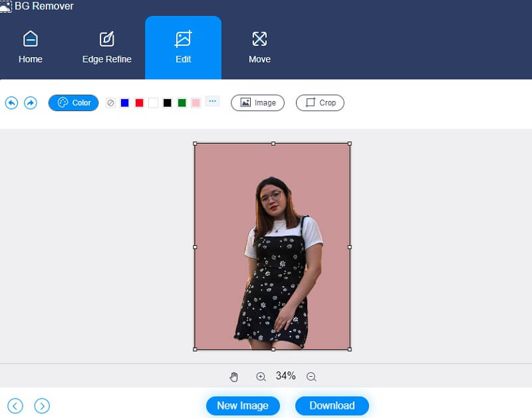Viewport: 532px width, 418px height.
Task: Click the 34% zoom level value
Action: 286,375
